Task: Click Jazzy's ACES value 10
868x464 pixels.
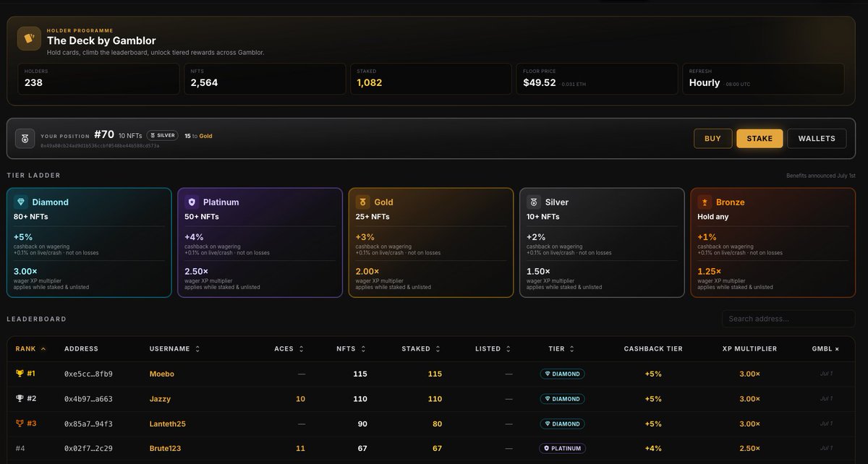Action: 300,399
